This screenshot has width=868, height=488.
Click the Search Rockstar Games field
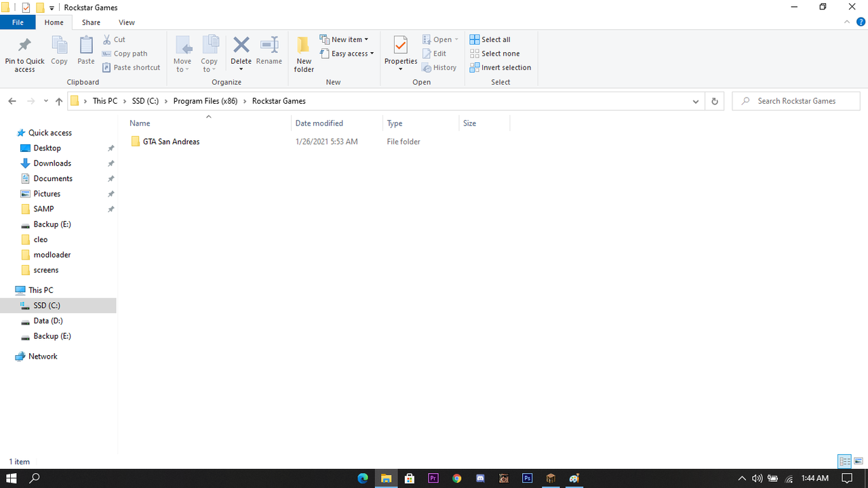coord(796,101)
